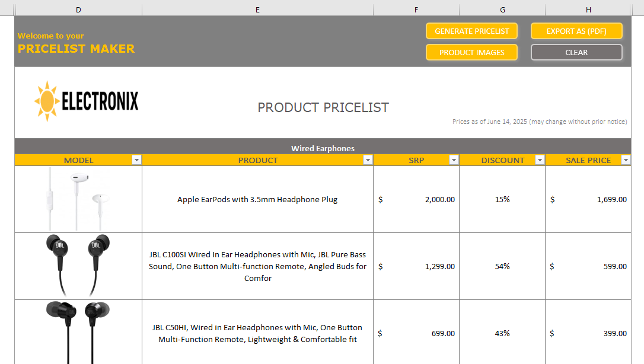Select the JBL C100SI earphones image
This screenshot has height=364, width=644.
tap(78, 266)
